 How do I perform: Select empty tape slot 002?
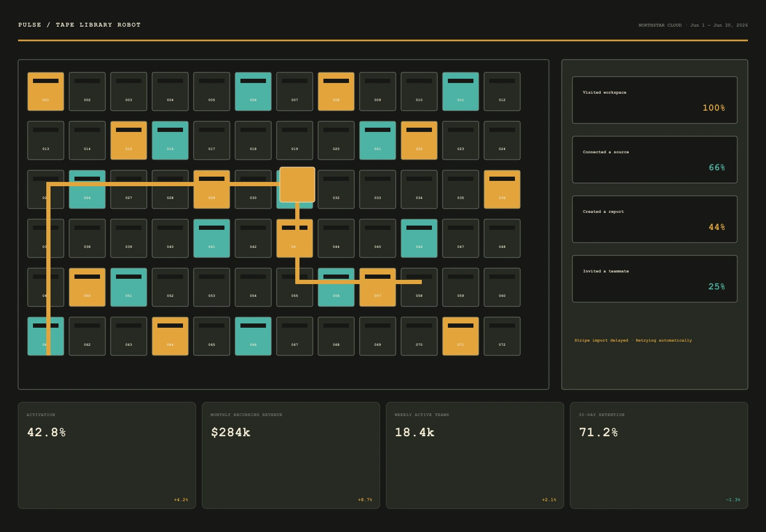[x=87, y=92]
